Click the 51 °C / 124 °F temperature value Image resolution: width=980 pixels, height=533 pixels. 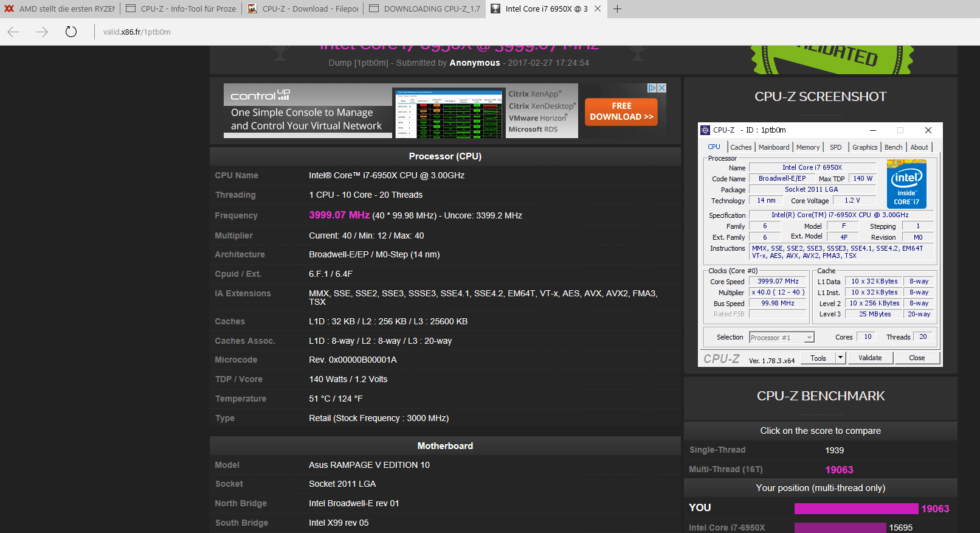coord(336,399)
